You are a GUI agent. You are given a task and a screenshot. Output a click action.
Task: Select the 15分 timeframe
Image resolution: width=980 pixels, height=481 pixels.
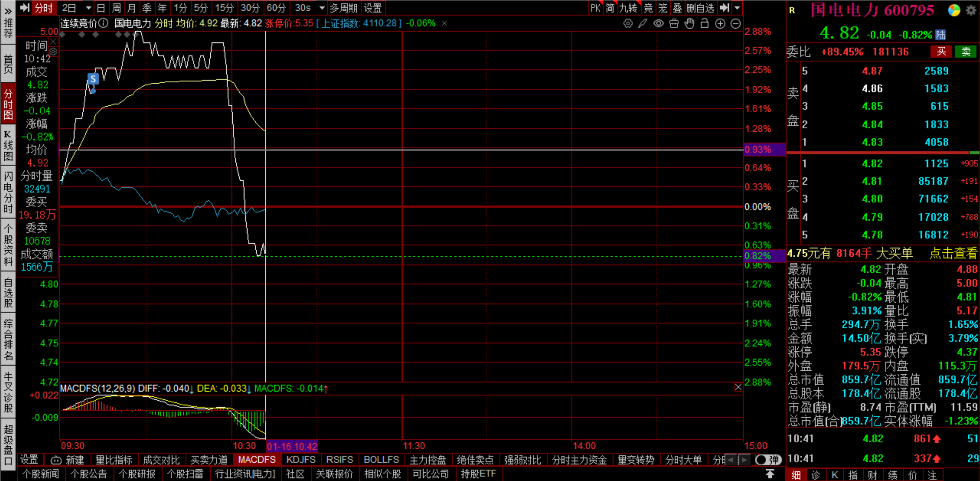(x=224, y=8)
